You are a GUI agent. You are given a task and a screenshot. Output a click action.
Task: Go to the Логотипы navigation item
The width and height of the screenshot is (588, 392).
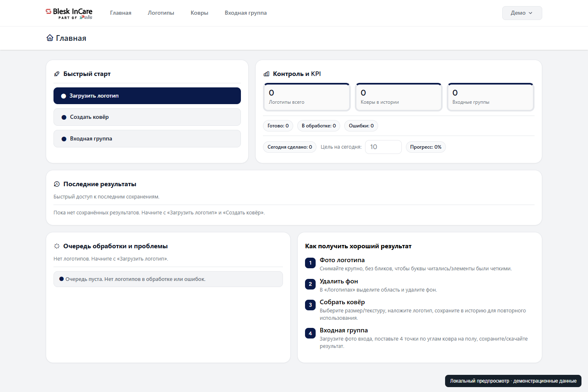pos(161,13)
